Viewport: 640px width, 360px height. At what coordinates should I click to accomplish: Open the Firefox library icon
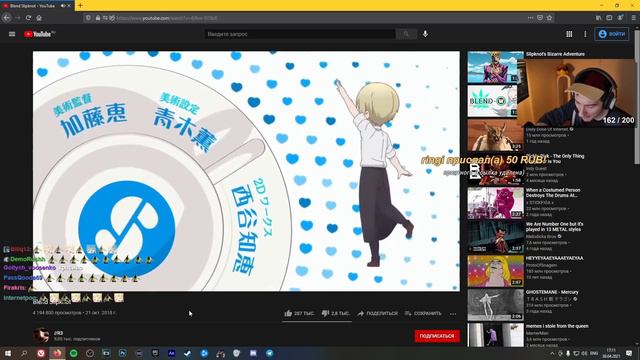click(598, 18)
